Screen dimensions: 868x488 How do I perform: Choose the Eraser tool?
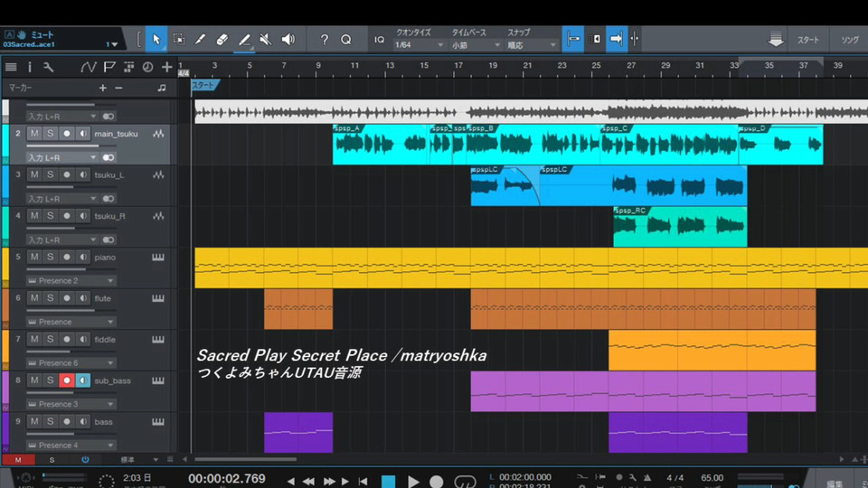pyautogui.click(x=222, y=39)
